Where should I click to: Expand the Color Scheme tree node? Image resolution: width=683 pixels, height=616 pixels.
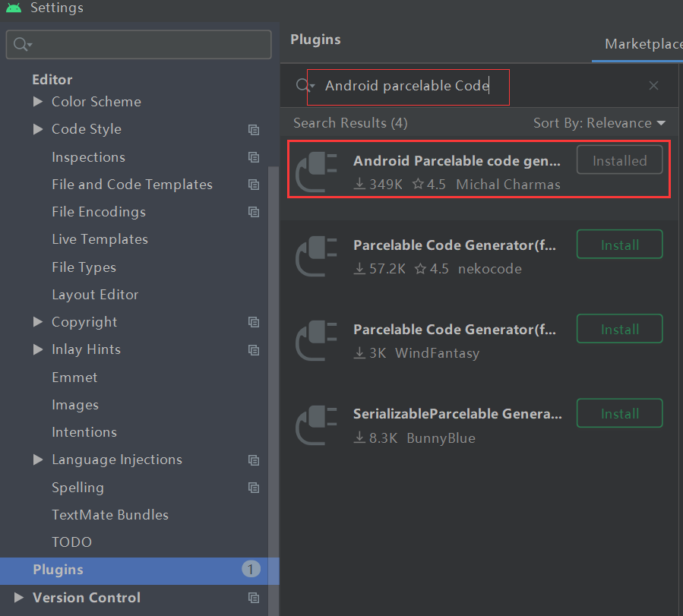pos(38,102)
